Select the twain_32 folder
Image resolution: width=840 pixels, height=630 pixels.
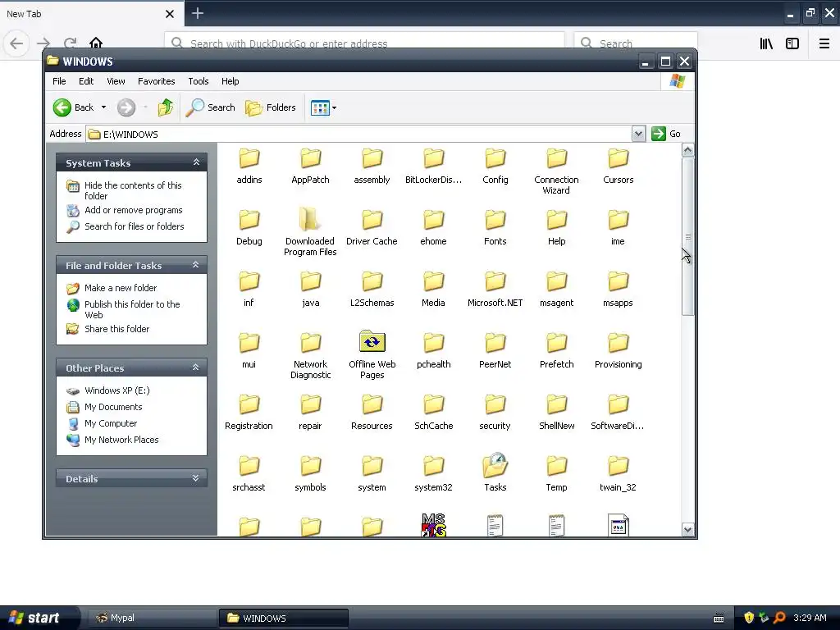tap(618, 473)
